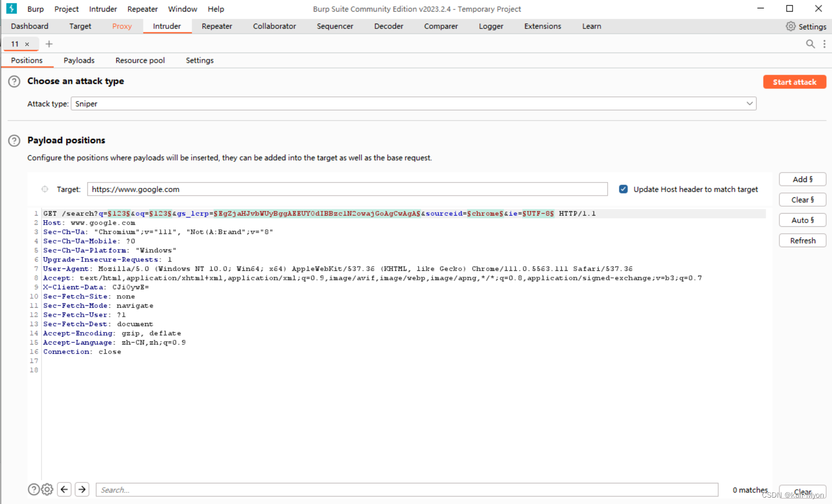Open the Help menu
This screenshot has width=832, height=504.
pos(216,9)
